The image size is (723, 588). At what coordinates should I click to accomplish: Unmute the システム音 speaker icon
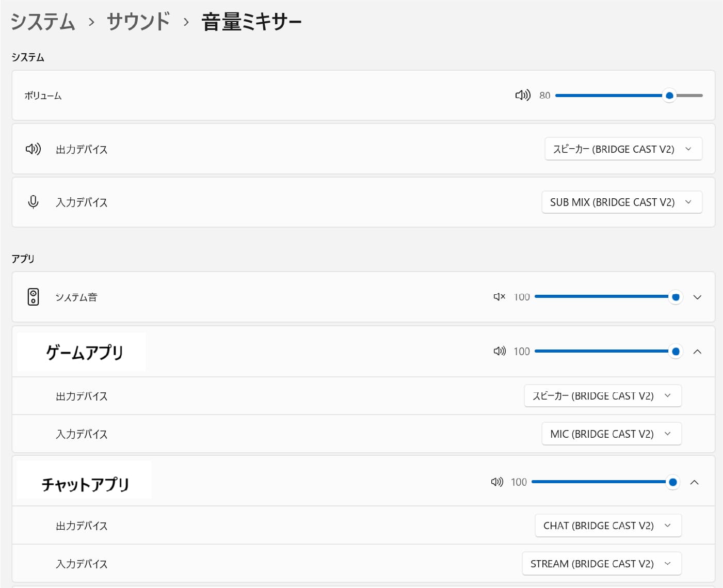499,297
